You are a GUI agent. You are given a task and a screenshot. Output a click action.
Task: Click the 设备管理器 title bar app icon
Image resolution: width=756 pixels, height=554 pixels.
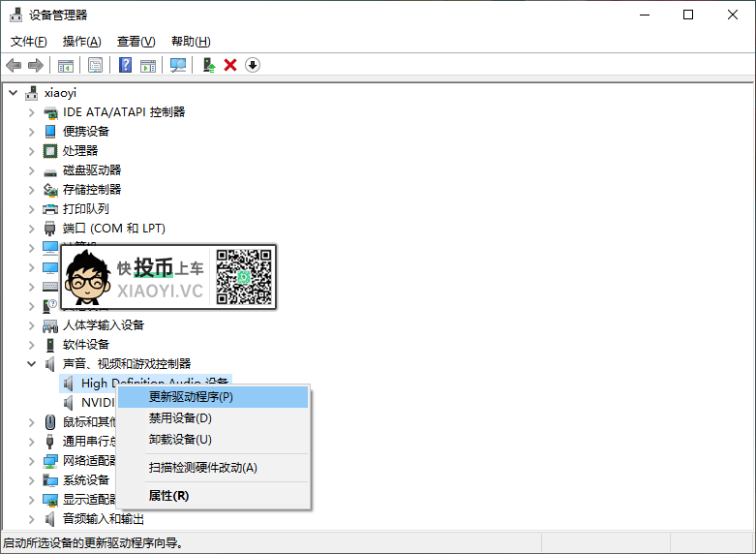pos(15,15)
